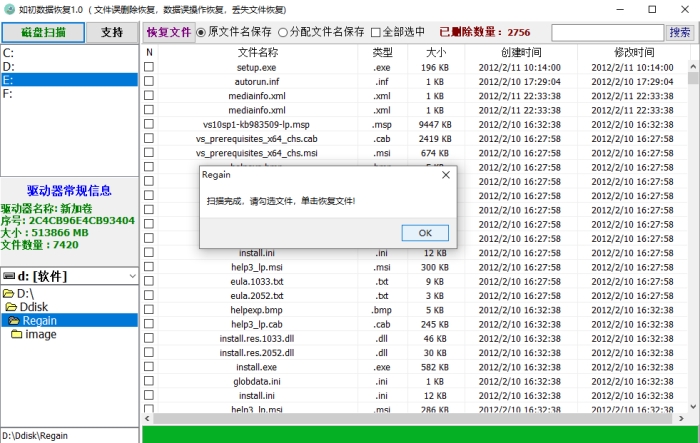Screen dimensions: 700x443
Task: Click the 创建时间 column header
Action: pyautogui.click(x=521, y=52)
